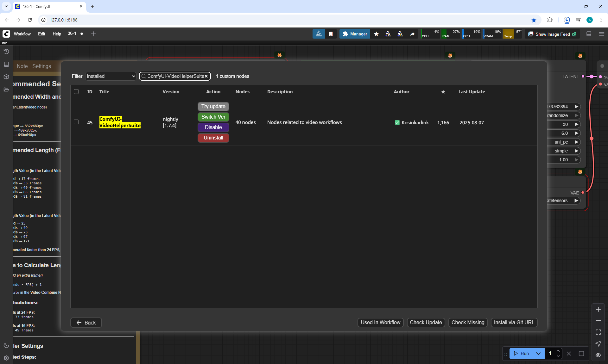Open the Help menu
The image size is (608, 364).
(x=57, y=34)
